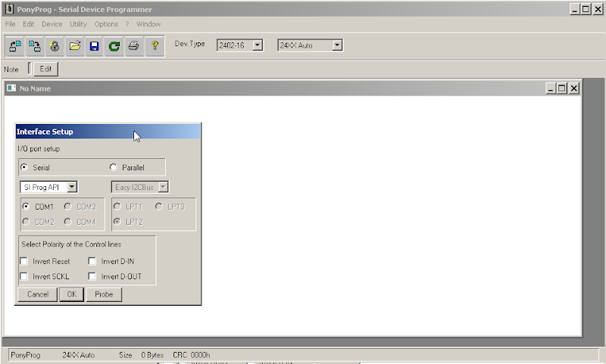This screenshot has height=364, width=606.
Task: Click the Open File folder icon
Action: click(x=74, y=46)
